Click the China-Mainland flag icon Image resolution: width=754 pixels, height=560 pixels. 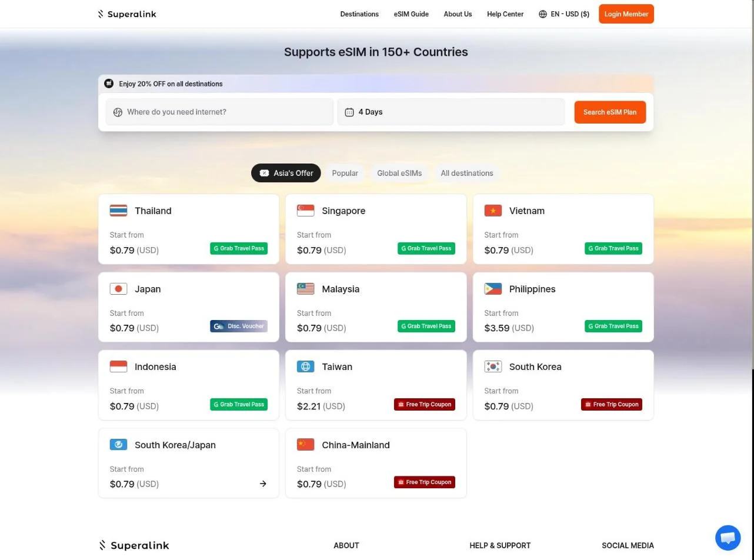click(x=306, y=445)
